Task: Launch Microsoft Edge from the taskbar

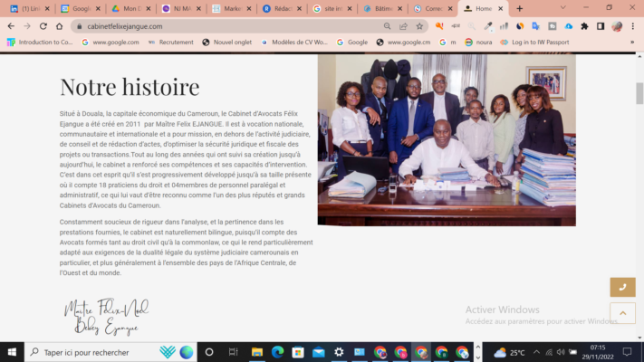Action: 278,352
